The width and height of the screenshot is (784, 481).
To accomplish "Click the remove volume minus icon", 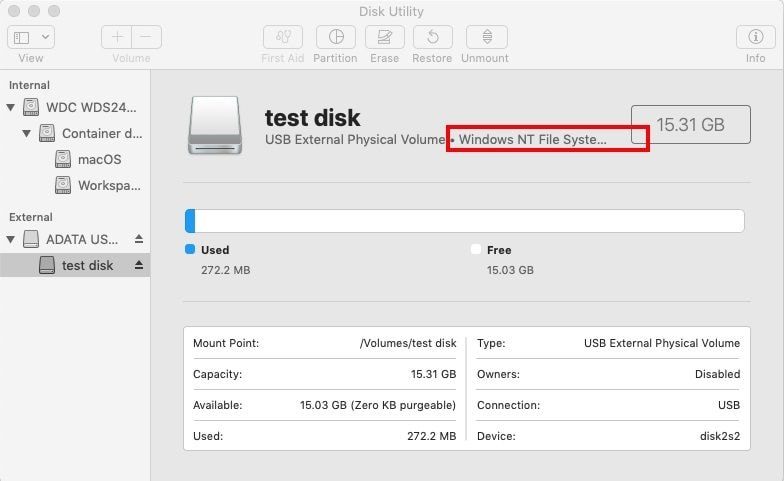I will 146,37.
